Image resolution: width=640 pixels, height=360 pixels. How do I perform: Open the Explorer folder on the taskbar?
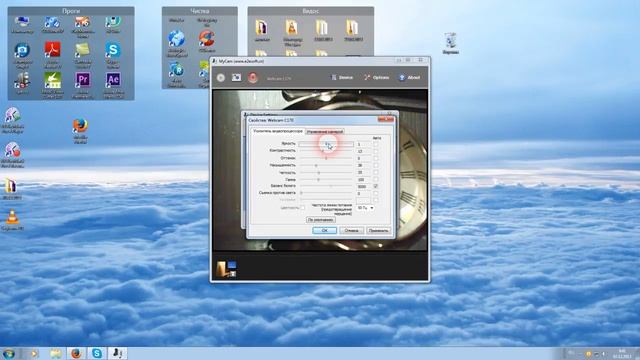click(x=56, y=353)
